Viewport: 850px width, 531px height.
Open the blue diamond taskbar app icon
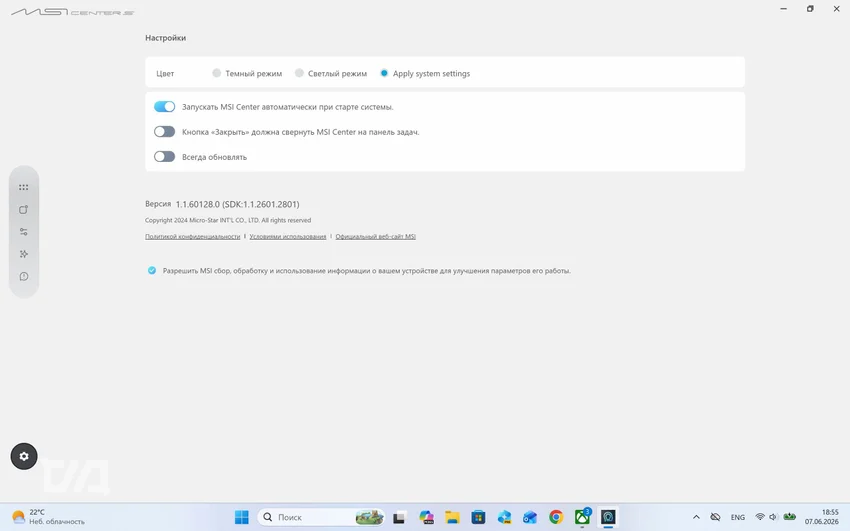pos(504,517)
